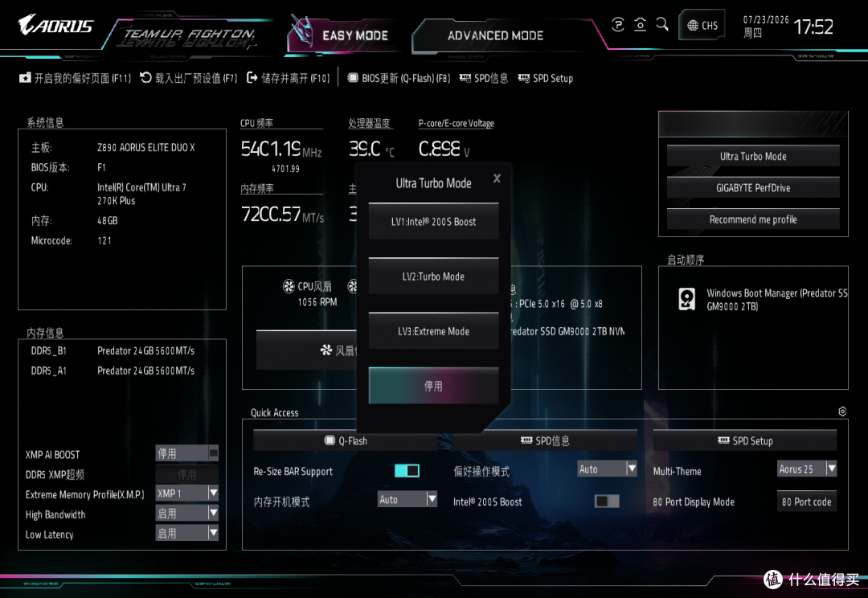Switch to ADVANCED MODE tab

click(x=495, y=35)
